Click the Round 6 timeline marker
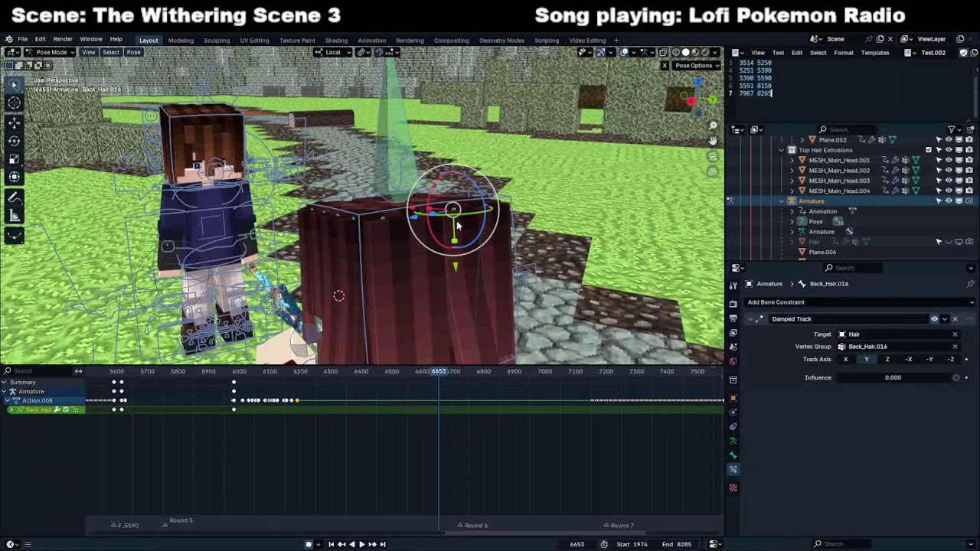980x551 pixels. pyautogui.click(x=472, y=525)
